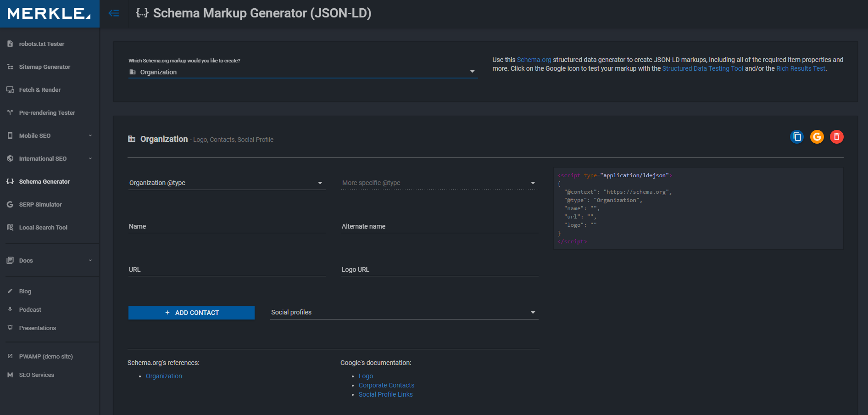Click the Local Search Tool map icon
The width and height of the screenshot is (868, 415).
point(10,227)
